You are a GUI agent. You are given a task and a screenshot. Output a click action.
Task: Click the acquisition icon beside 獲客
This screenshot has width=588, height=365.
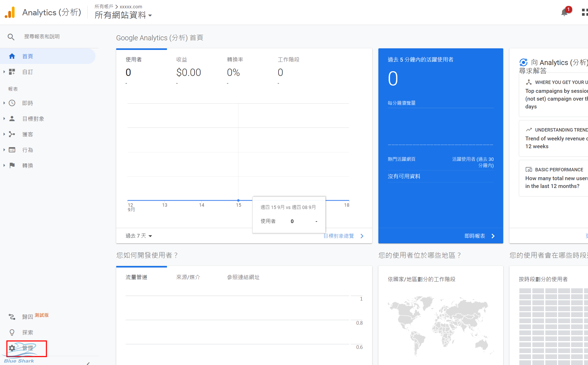[12, 134]
